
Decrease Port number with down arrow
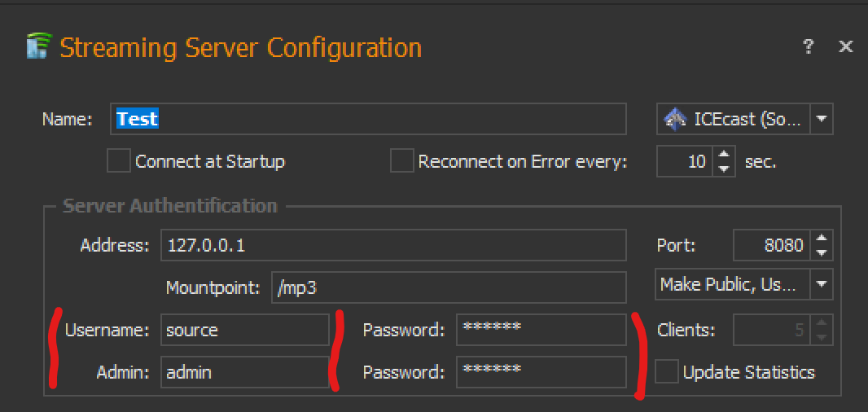(822, 252)
